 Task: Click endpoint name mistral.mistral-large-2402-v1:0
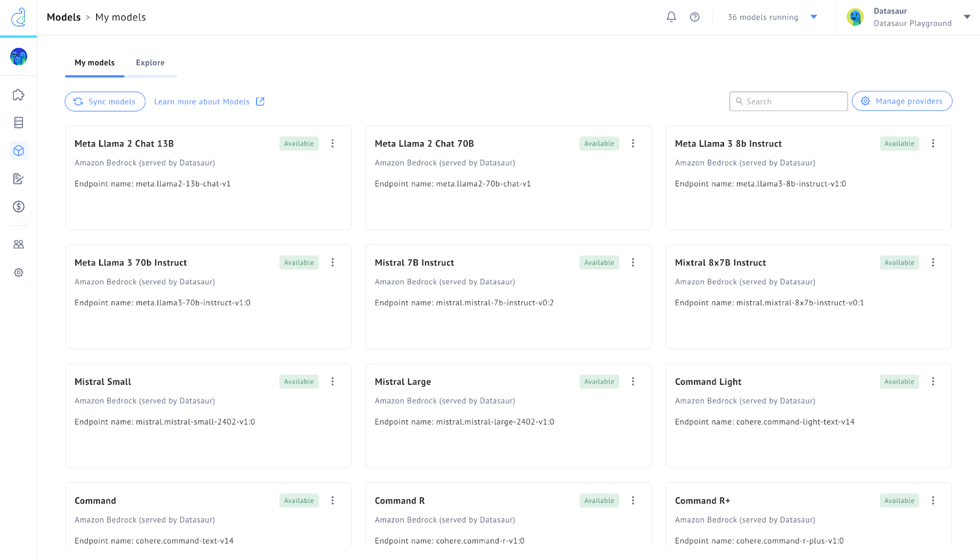click(x=495, y=422)
